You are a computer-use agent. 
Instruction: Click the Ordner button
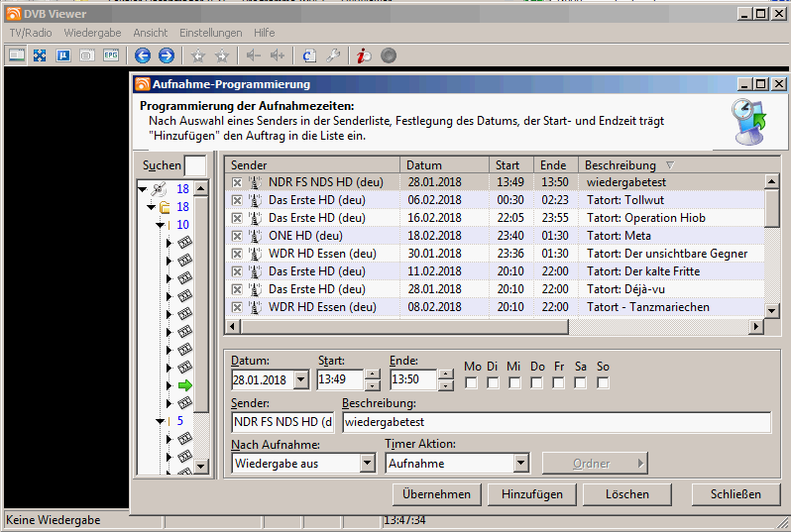(595, 463)
